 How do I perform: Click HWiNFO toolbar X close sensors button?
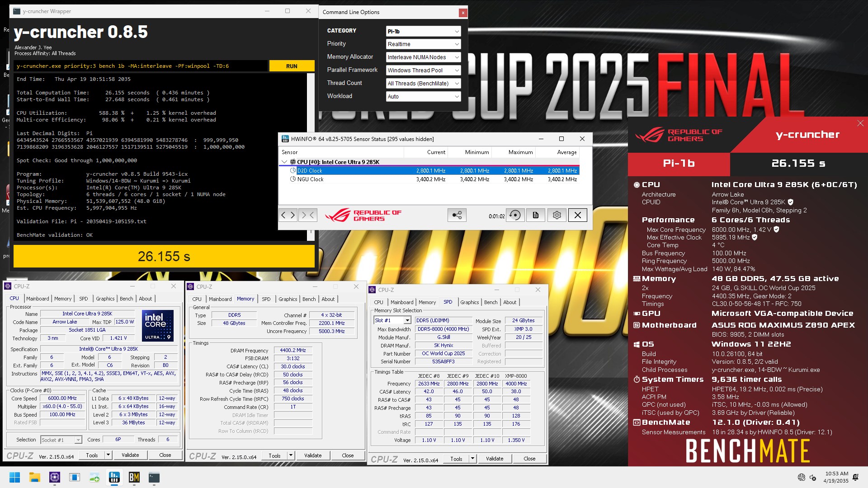[578, 215]
